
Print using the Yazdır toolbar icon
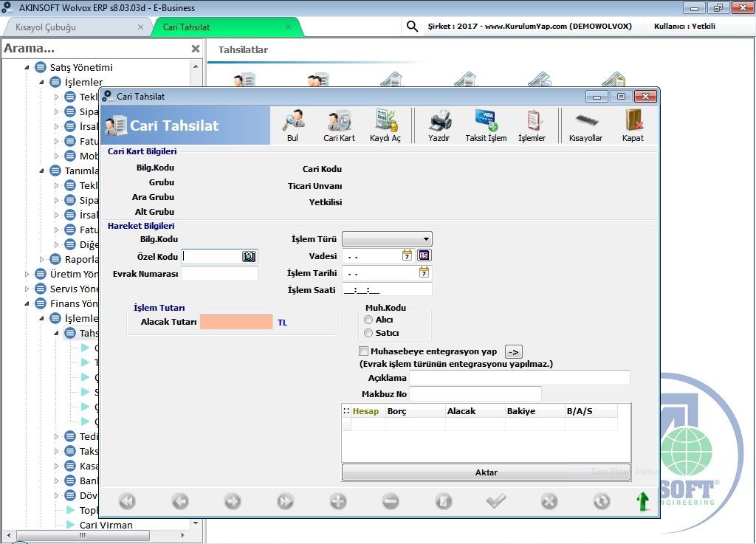[439, 125]
